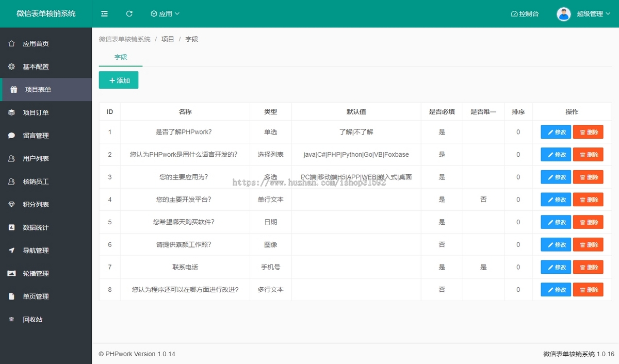Select the 留言管理 message management icon
This screenshot has height=364, width=619.
11,136
